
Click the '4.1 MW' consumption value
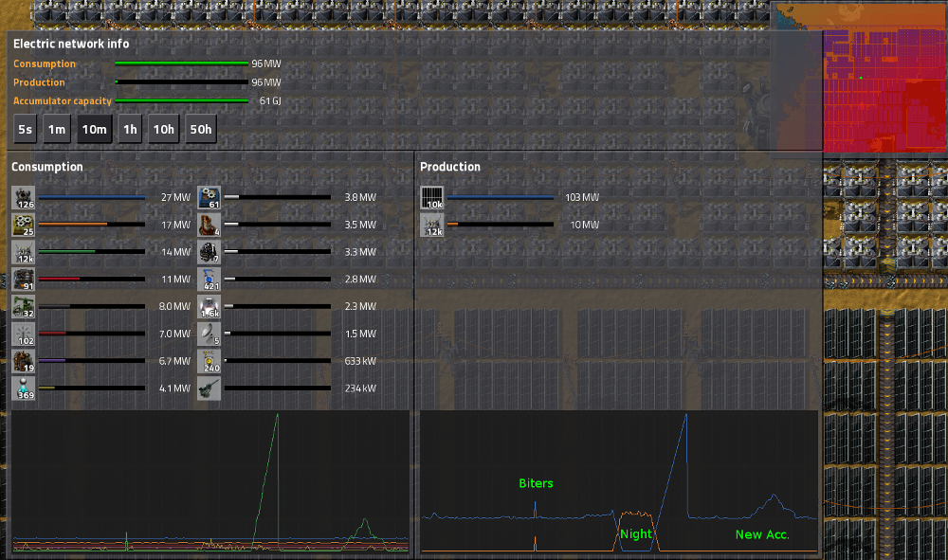174,388
